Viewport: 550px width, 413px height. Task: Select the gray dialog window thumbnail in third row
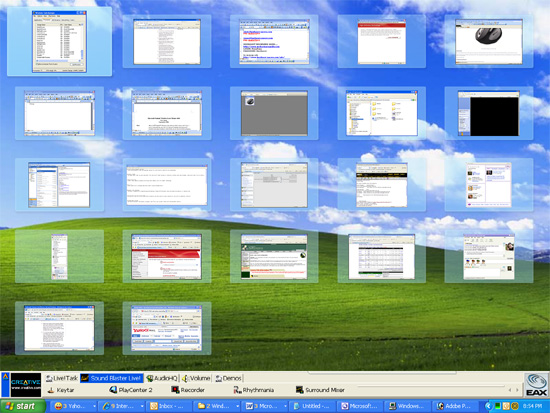[274, 185]
